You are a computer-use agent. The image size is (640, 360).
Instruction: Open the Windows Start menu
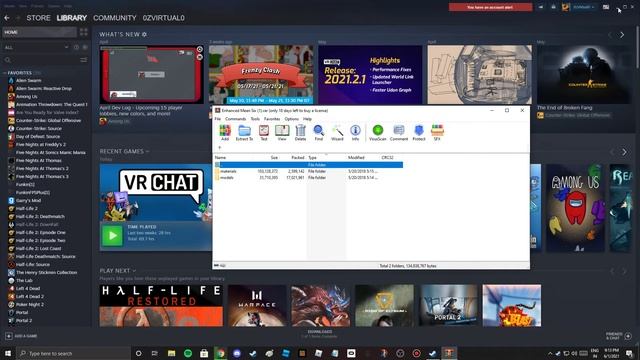pos(8,353)
